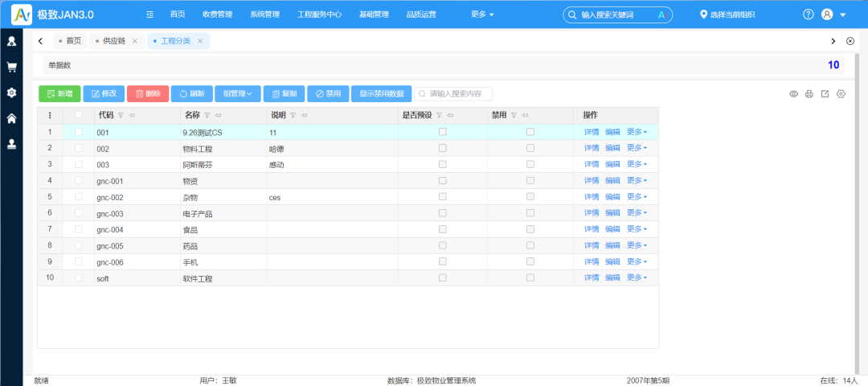Click the eye view icon above table
The width and height of the screenshot is (868, 386).
point(793,94)
